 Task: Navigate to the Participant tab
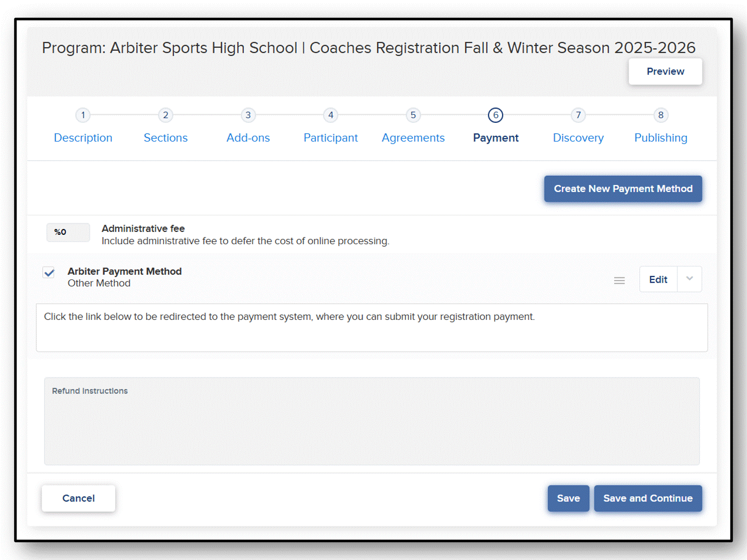pos(330,138)
